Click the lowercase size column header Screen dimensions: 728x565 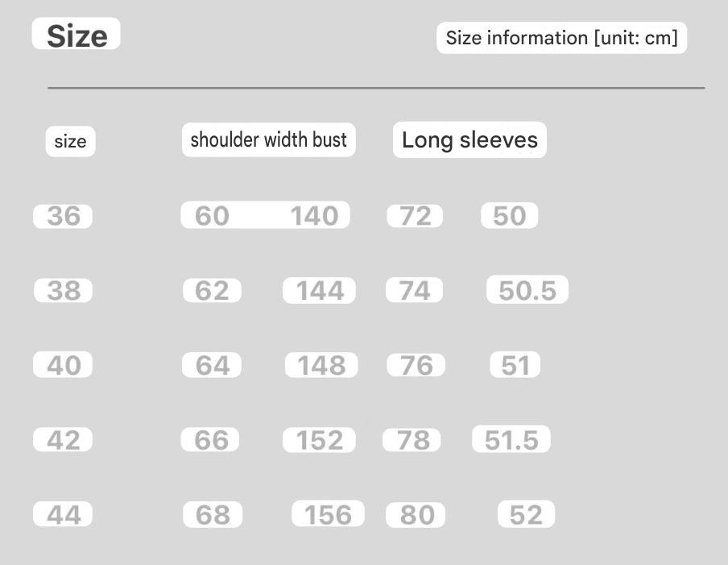[x=70, y=142]
